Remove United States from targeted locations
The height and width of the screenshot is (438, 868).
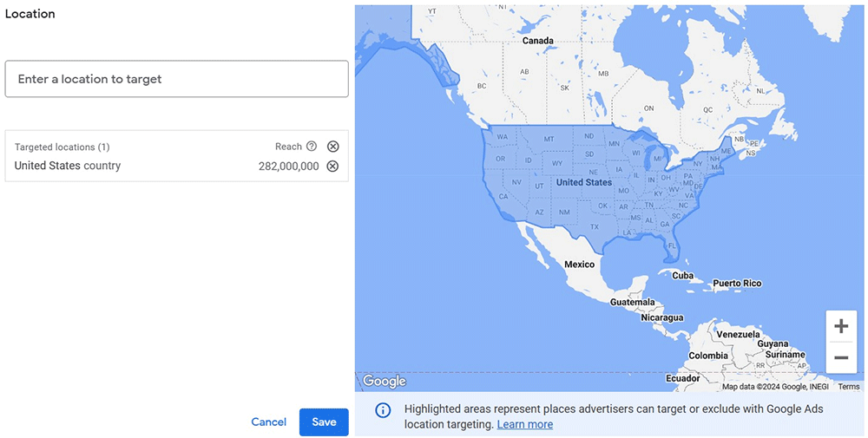click(332, 167)
